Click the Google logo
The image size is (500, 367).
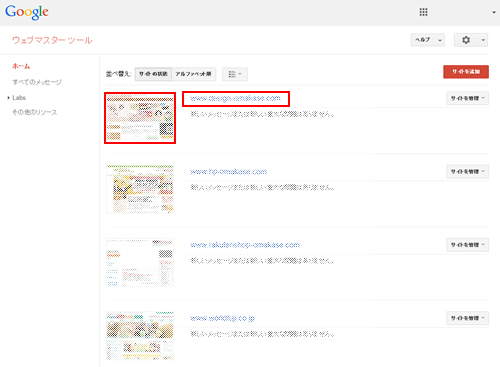pyautogui.click(x=27, y=12)
